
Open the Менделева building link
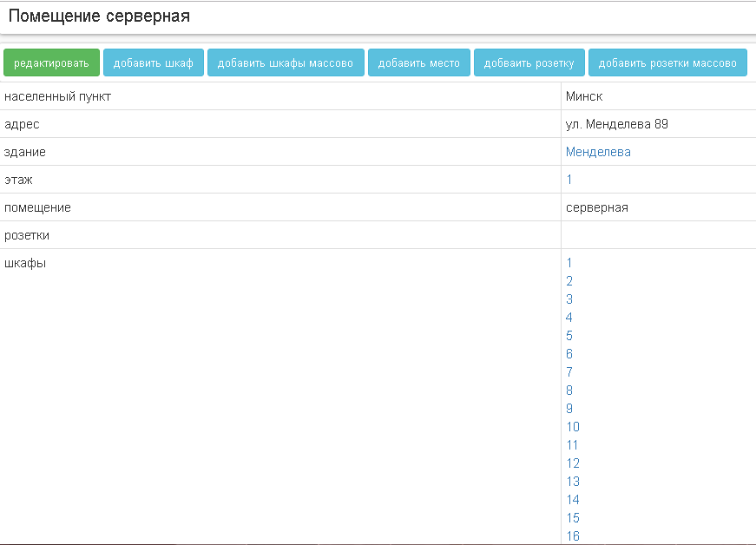click(x=598, y=152)
